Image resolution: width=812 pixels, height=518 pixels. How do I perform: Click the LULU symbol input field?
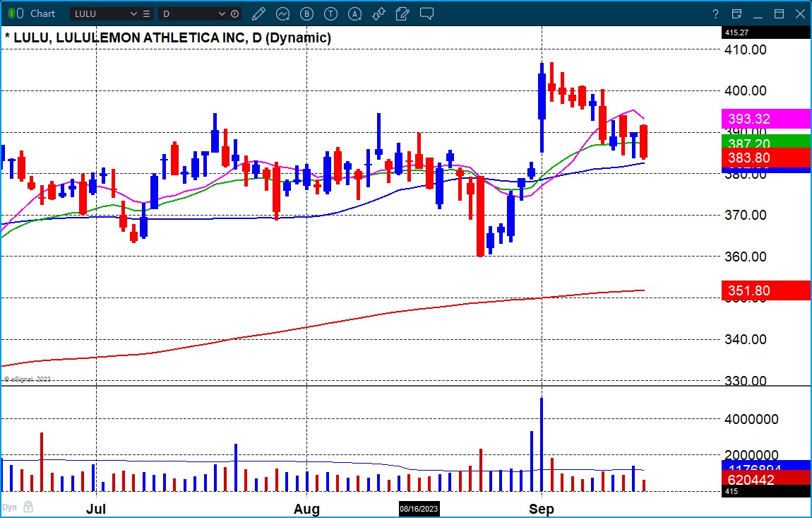(100, 14)
